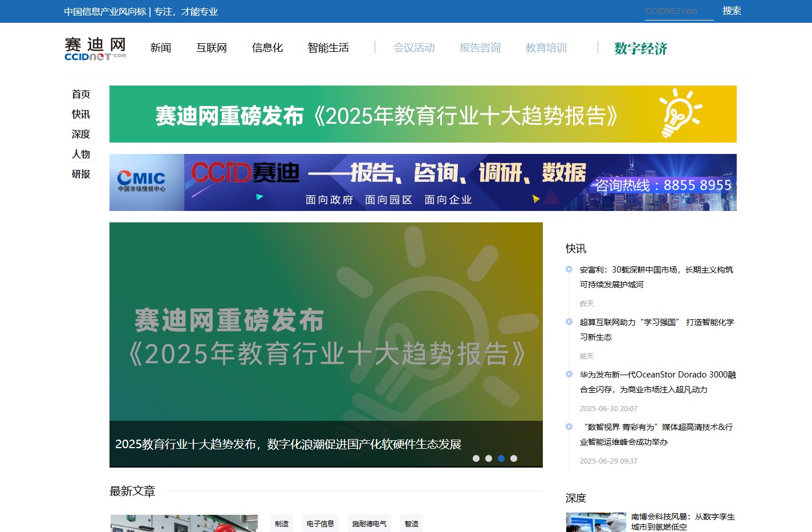Image resolution: width=812 pixels, height=532 pixels.
Task: Select the 施耐德电气 article tag
Action: 370,523
